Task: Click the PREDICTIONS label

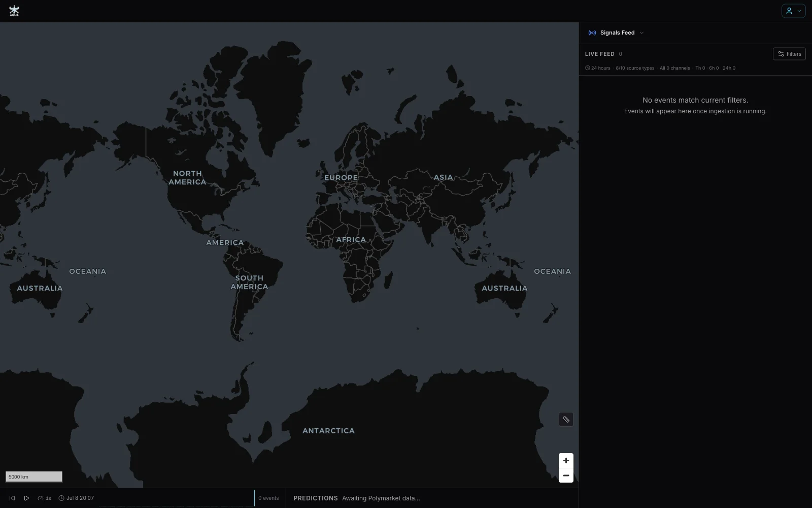Action: pyautogui.click(x=315, y=498)
